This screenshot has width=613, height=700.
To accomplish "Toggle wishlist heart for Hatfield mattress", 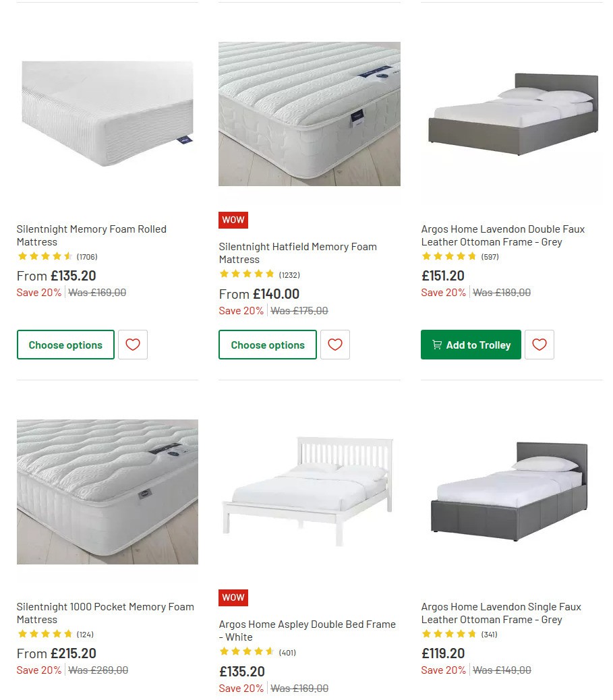I will (x=334, y=345).
